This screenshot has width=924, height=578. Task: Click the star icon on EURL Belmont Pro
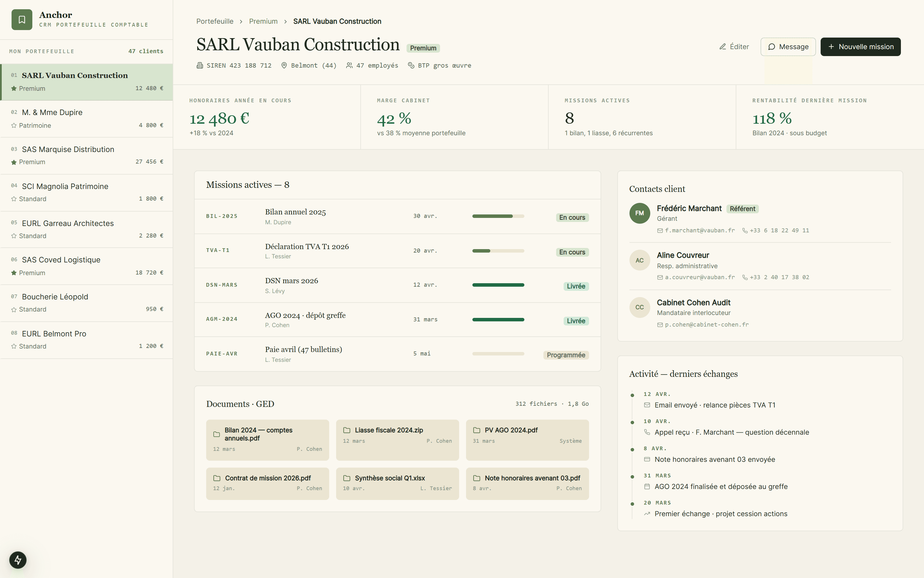point(14,346)
